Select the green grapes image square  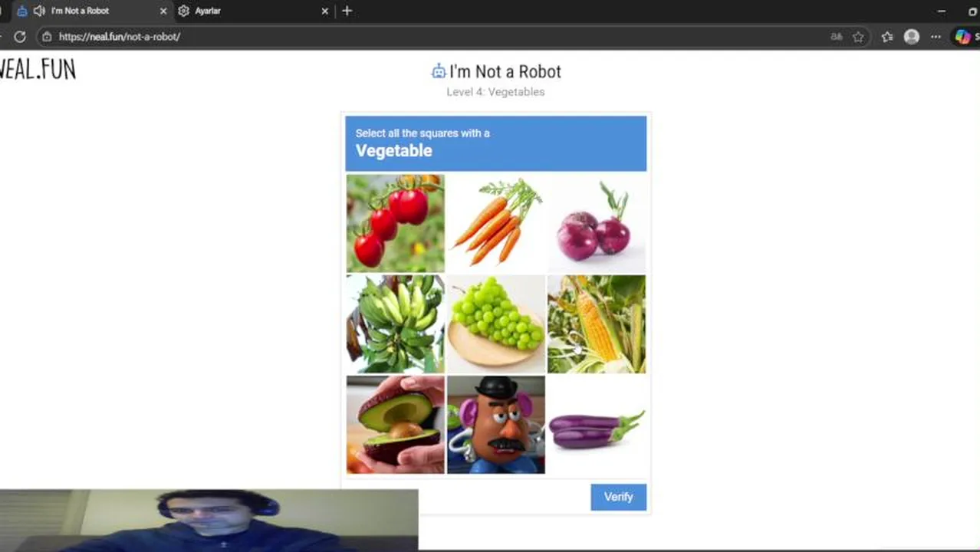click(x=496, y=324)
